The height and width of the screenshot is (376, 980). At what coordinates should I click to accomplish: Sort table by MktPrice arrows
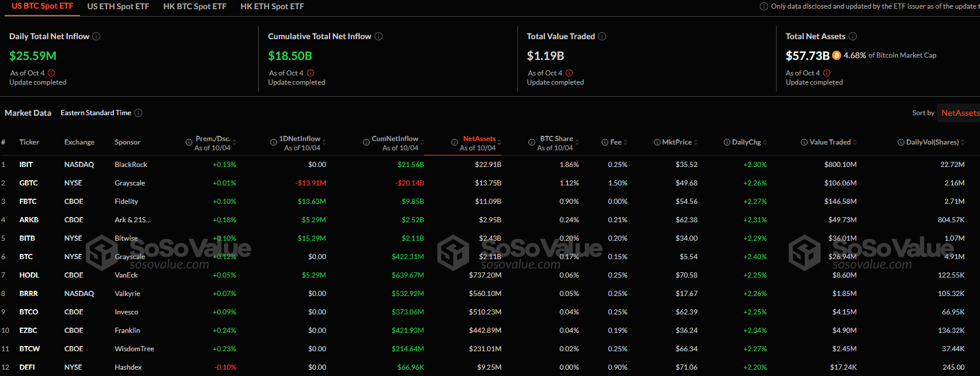tap(696, 142)
